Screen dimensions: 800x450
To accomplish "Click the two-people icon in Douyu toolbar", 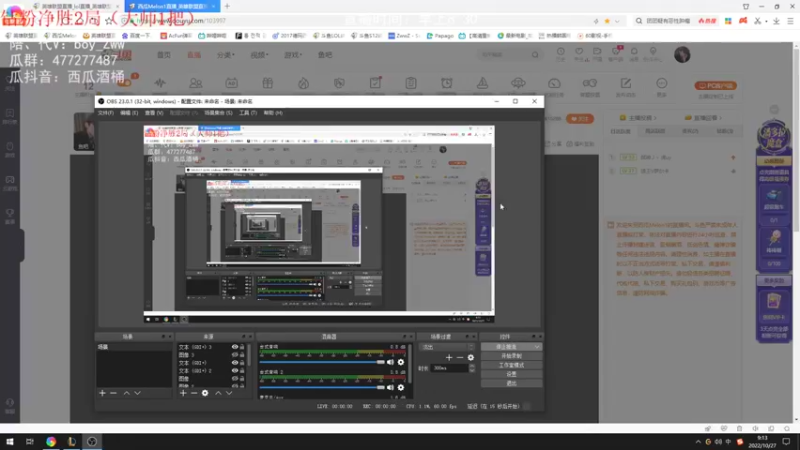I will point(196,83).
